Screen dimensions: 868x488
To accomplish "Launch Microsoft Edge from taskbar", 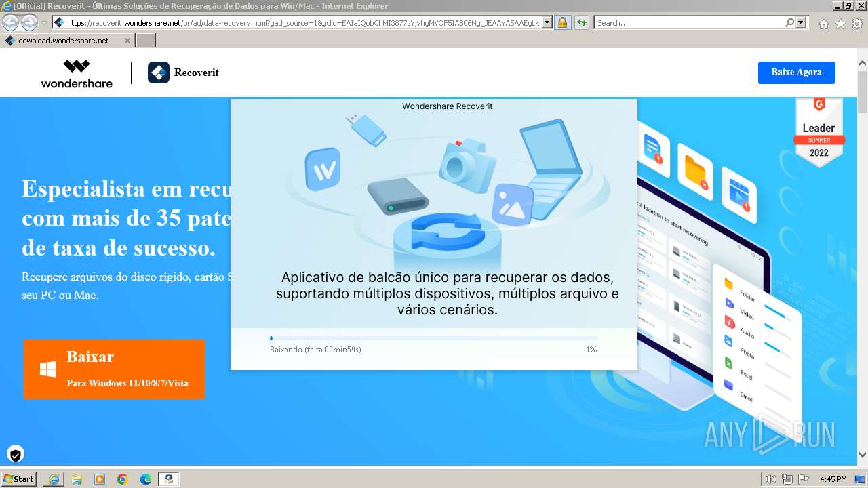I will [146, 479].
